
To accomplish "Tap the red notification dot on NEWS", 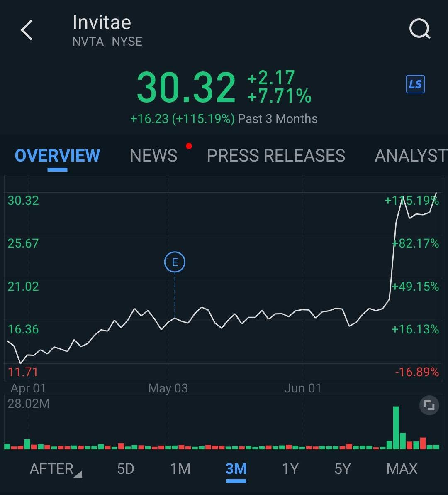I will pyautogui.click(x=189, y=146).
